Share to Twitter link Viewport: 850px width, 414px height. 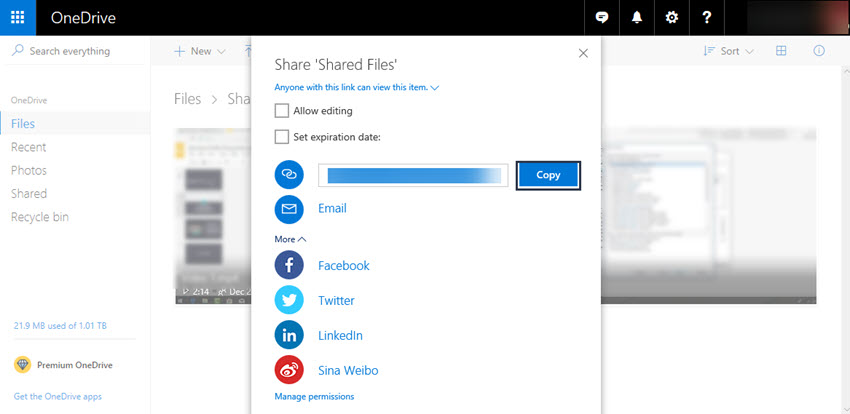point(336,300)
